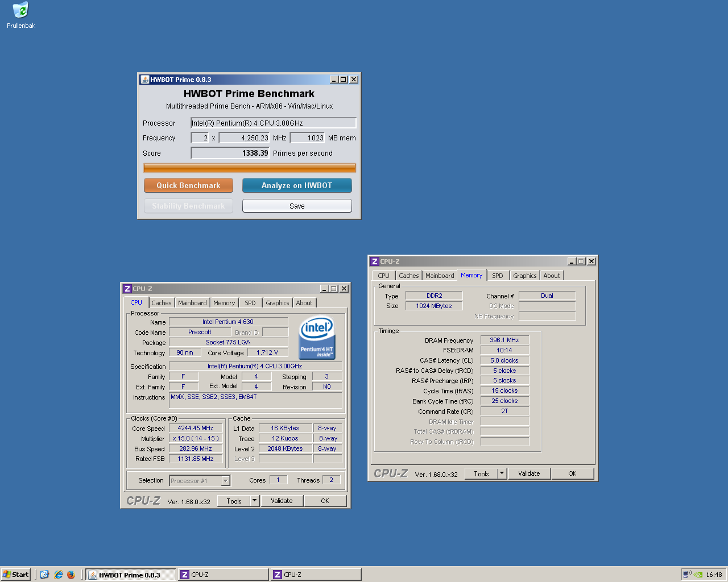Minimize the HWBOT Prime window
The width and height of the screenshot is (728, 582).
point(334,80)
